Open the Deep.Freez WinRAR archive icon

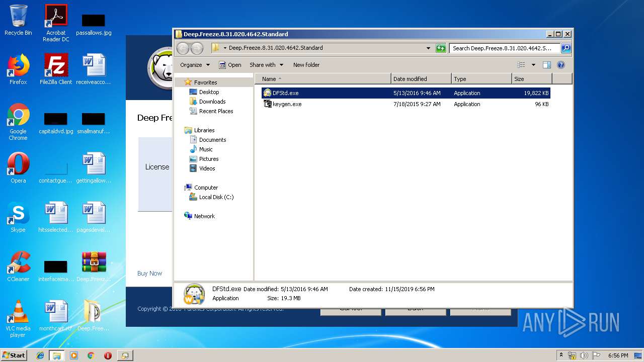click(x=94, y=266)
